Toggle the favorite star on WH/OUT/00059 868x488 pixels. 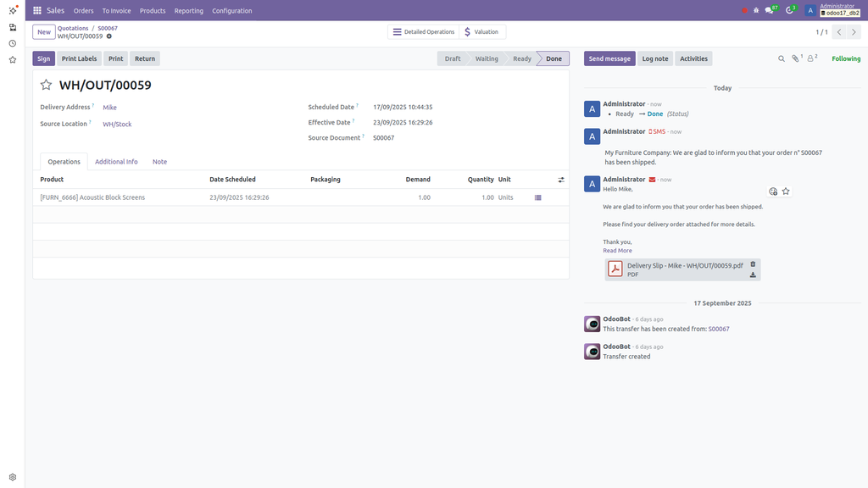pyautogui.click(x=45, y=84)
